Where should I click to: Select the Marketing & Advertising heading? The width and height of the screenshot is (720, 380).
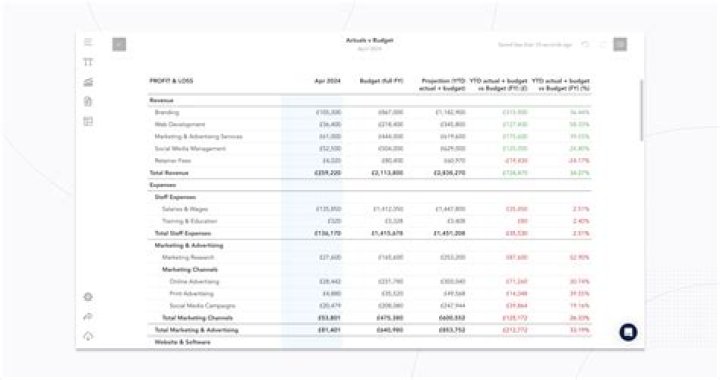point(189,246)
